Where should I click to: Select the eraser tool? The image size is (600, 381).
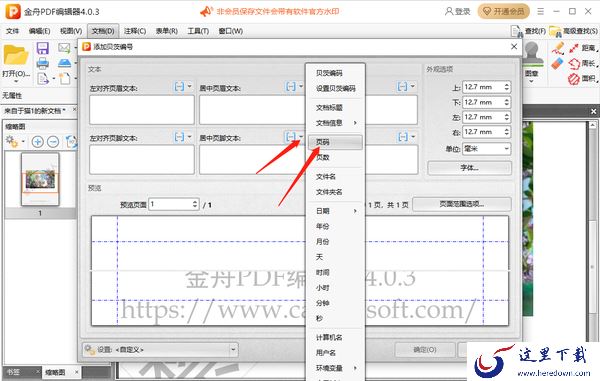tap(558, 64)
